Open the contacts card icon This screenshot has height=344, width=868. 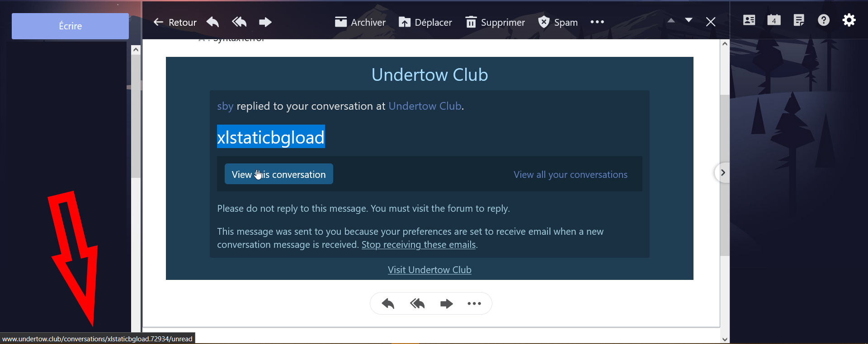[749, 20]
